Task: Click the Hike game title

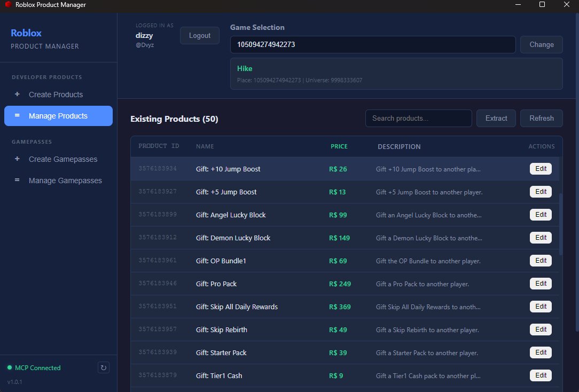Action: [x=245, y=68]
